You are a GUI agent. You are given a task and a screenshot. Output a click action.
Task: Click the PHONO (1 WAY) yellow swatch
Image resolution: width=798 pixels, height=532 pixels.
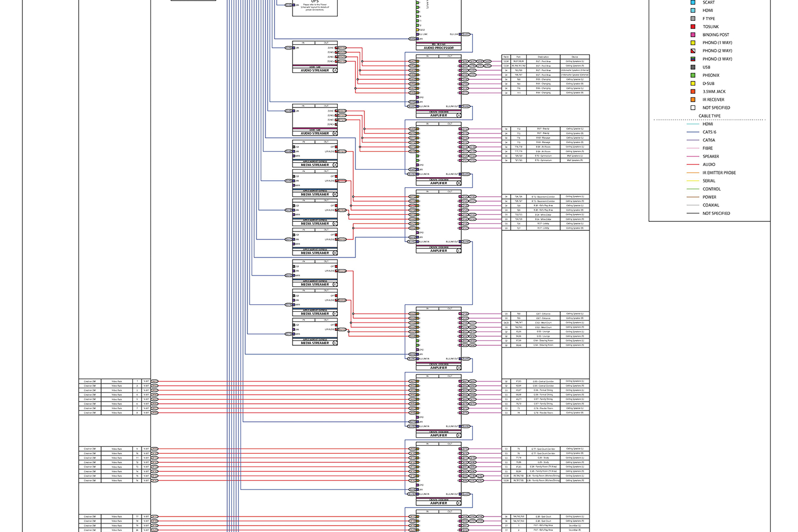click(x=693, y=43)
